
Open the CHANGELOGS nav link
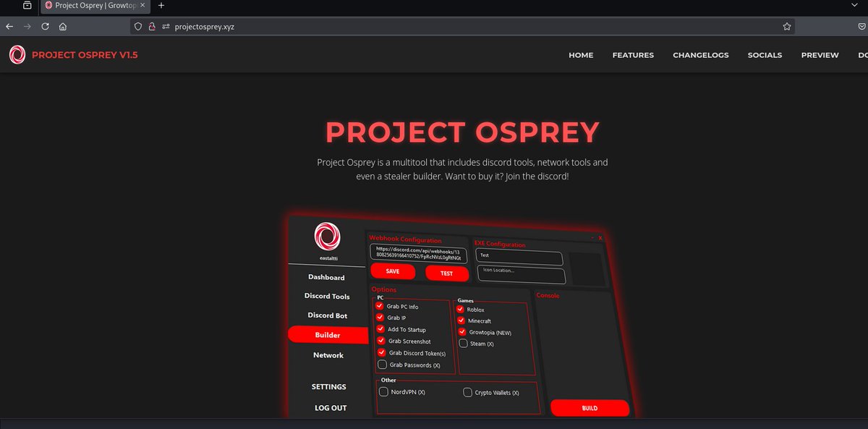[x=701, y=55]
